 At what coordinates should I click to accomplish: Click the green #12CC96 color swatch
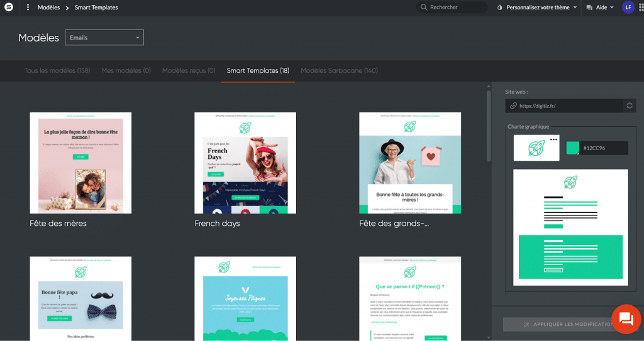[x=572, y=148]
